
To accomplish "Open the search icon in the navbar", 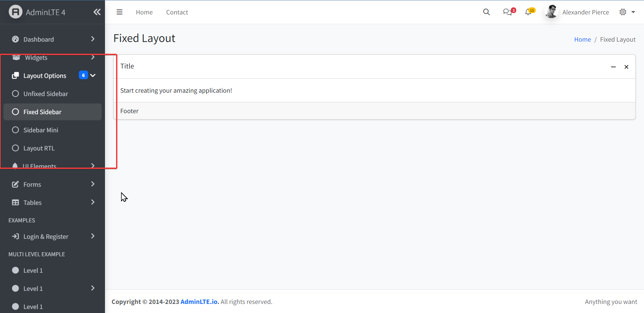I will [486, 12].
